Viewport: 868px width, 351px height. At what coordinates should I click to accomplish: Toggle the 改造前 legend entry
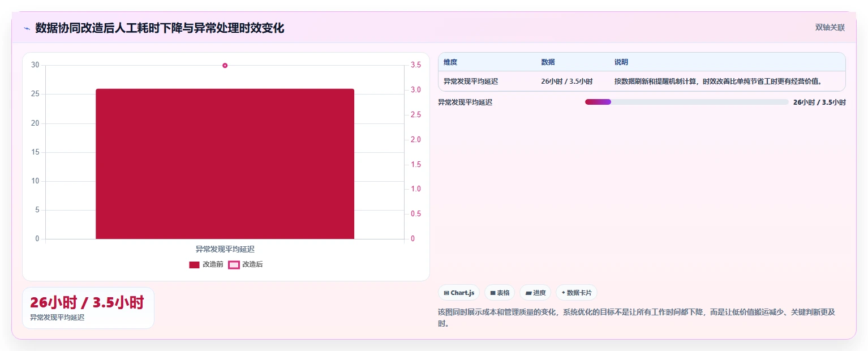click(206, 264)
